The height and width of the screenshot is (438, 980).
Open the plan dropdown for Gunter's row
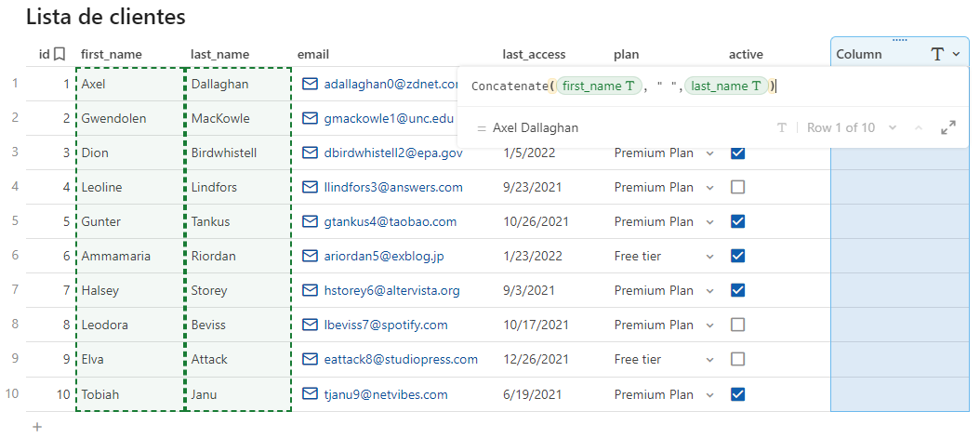(710, 222)
